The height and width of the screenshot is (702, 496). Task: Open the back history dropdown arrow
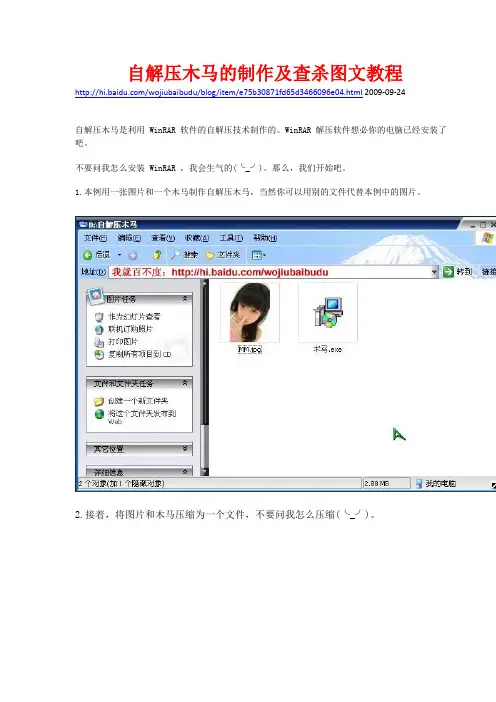pos(120,255)
